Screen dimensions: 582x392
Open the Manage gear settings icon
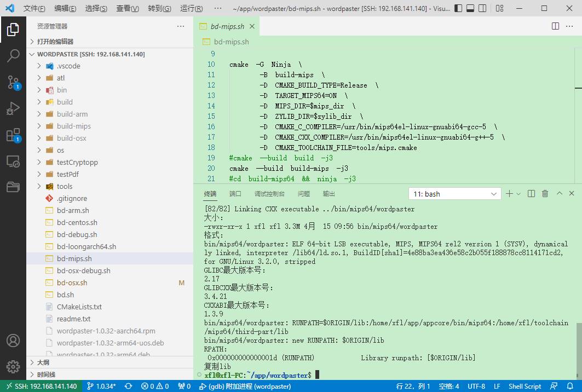[x=13, y=366]
